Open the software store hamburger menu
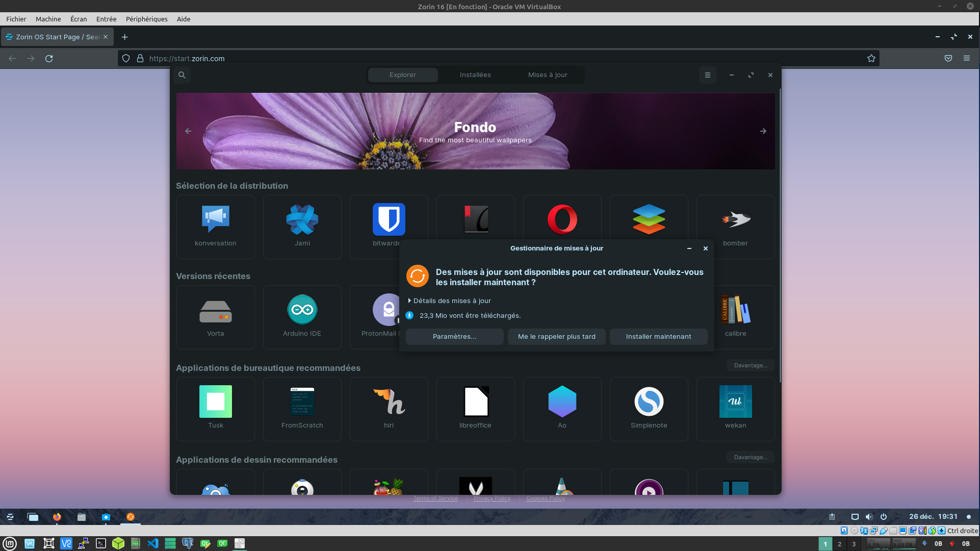980x551 pixels. click(x=707, y=75)
